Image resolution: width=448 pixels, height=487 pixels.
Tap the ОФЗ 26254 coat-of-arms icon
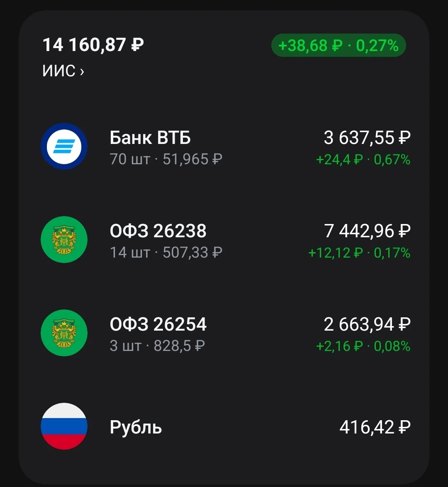click(x=64, y=333)
